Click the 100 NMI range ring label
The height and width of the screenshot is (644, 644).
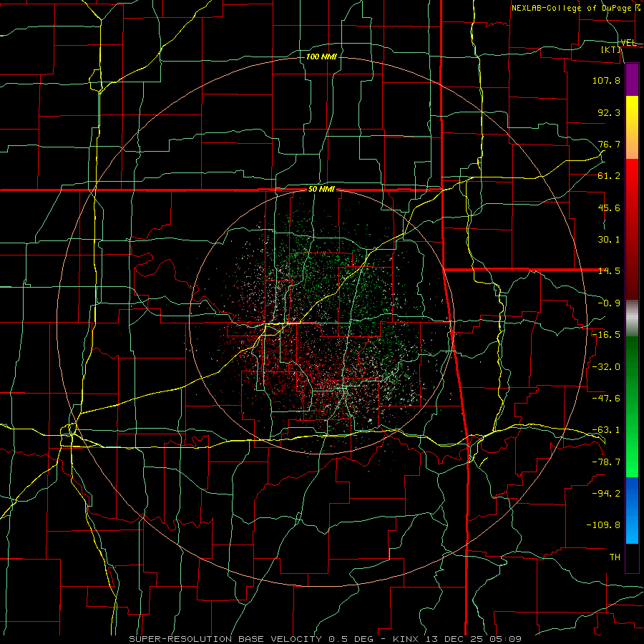pyautogui.click(x=321, y=57)
